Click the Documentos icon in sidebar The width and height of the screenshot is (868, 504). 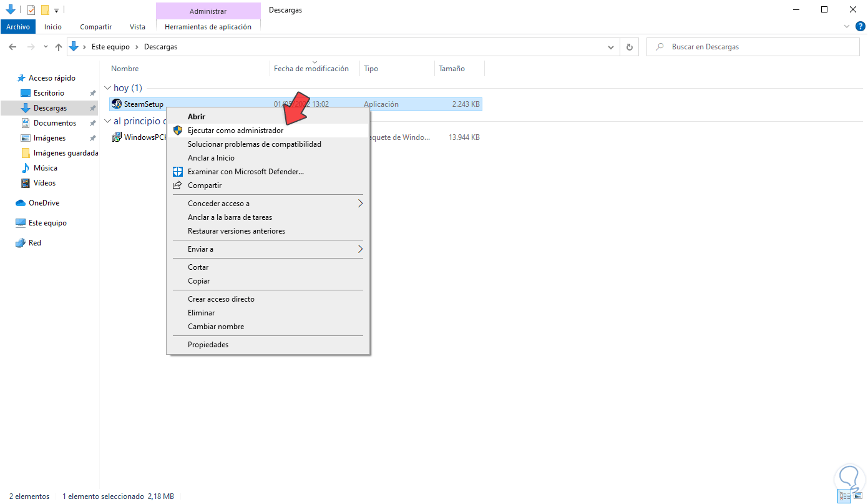pyautogui.click(x=26, y=123)
